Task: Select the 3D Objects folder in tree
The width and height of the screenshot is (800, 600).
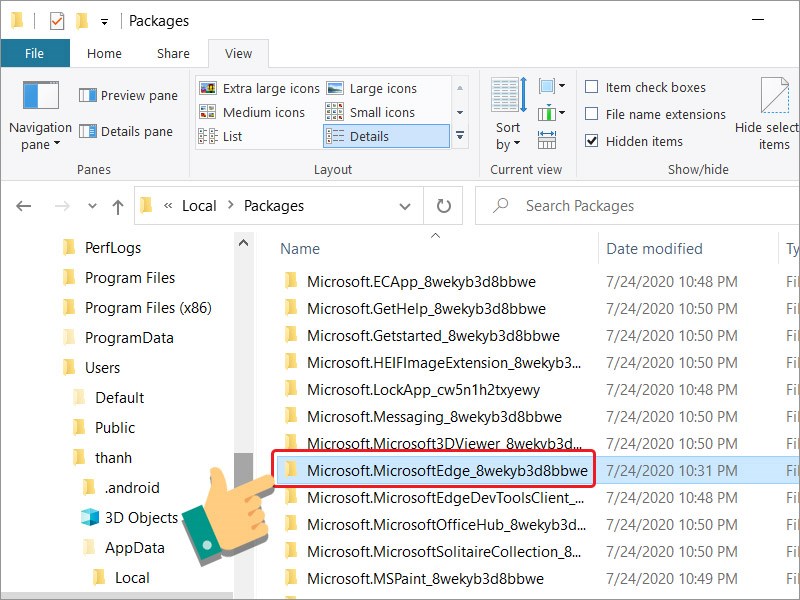Action: pos(130,517)
